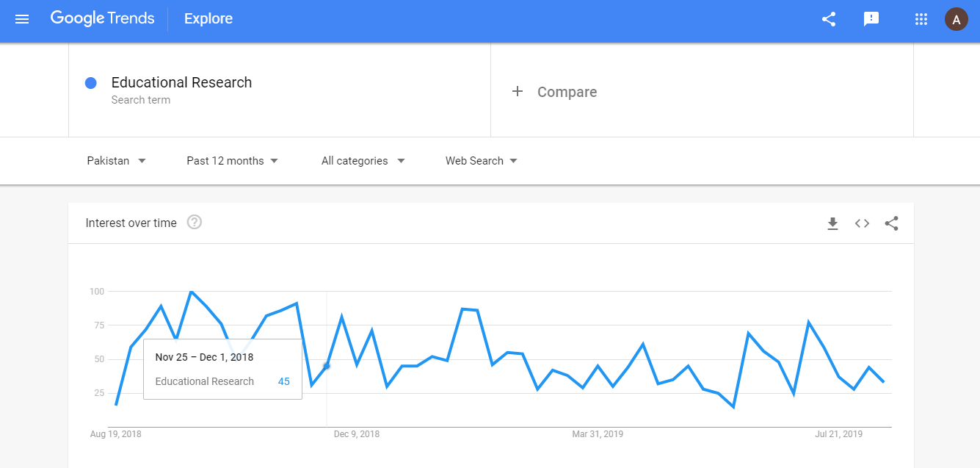Add a term in Compare box
Image resolution: width=980 pixels, height=468 pixels.
point(567,92)
